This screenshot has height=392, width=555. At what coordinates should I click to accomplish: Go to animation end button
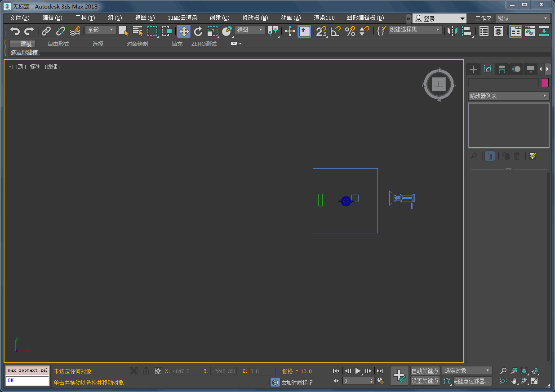(x=380, y=371)
